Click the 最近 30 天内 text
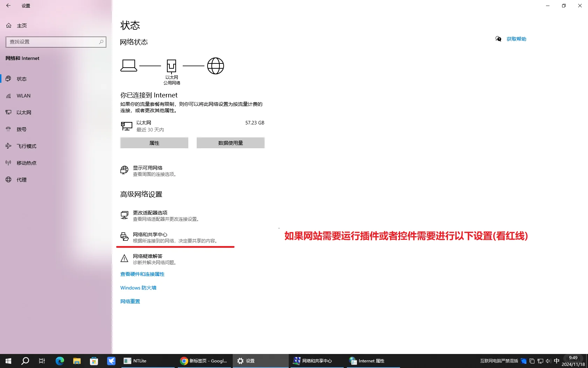 click(150, 130)
